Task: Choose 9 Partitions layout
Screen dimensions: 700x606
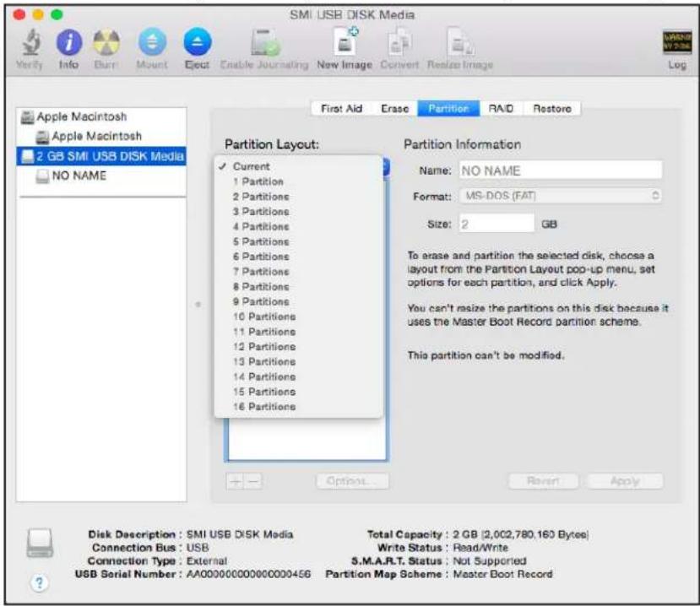Action: click(x=299, y=301)
